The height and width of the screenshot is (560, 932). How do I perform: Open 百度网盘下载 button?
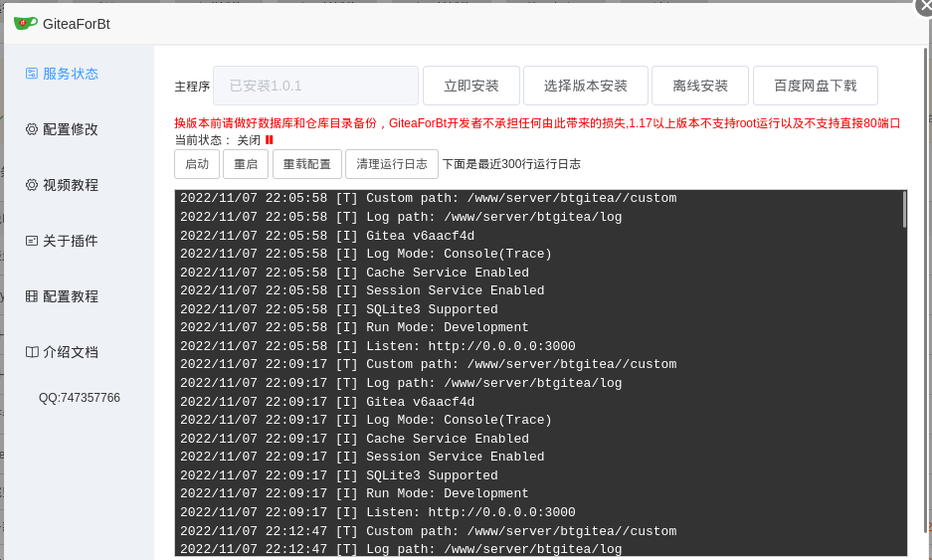click(x=816, y=86)
